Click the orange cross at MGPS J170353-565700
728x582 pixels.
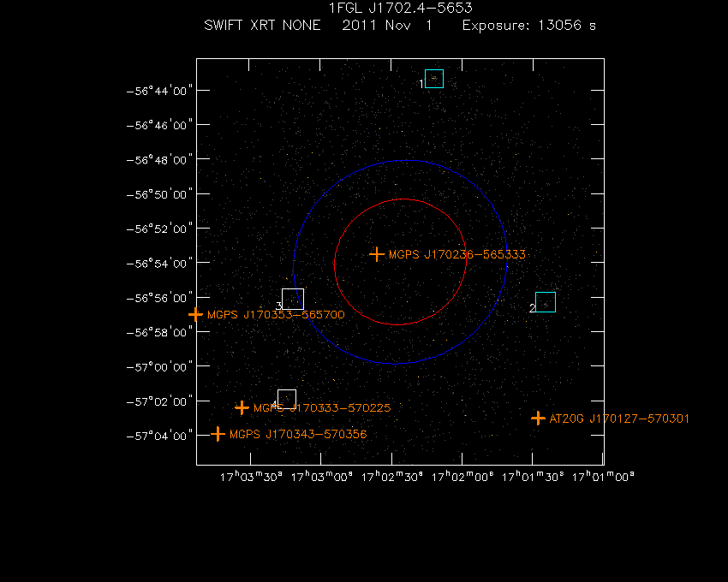tap(195, 315)
